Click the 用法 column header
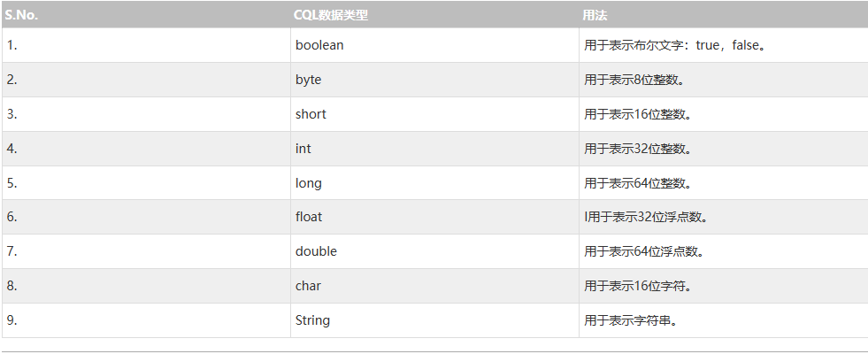This screenshot has height=354, width=868. [595, 15]
